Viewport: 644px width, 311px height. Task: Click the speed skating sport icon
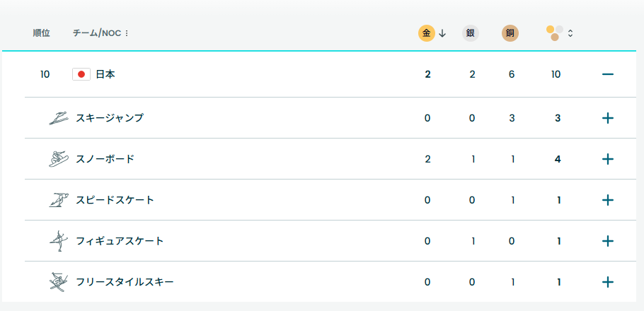click(x=59, y=200)
